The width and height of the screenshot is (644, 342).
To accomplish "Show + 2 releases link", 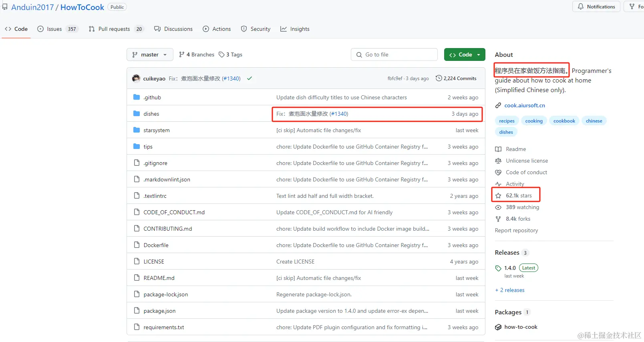I will tap(510, 290).
